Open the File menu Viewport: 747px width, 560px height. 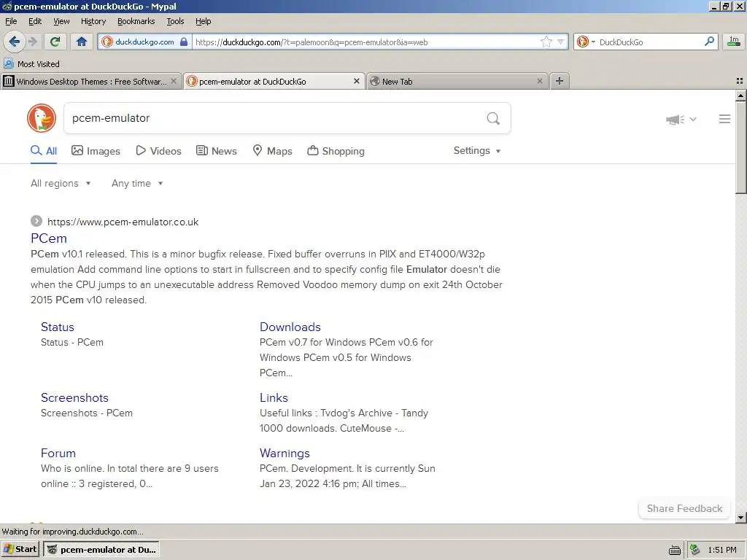coord(11,21)
